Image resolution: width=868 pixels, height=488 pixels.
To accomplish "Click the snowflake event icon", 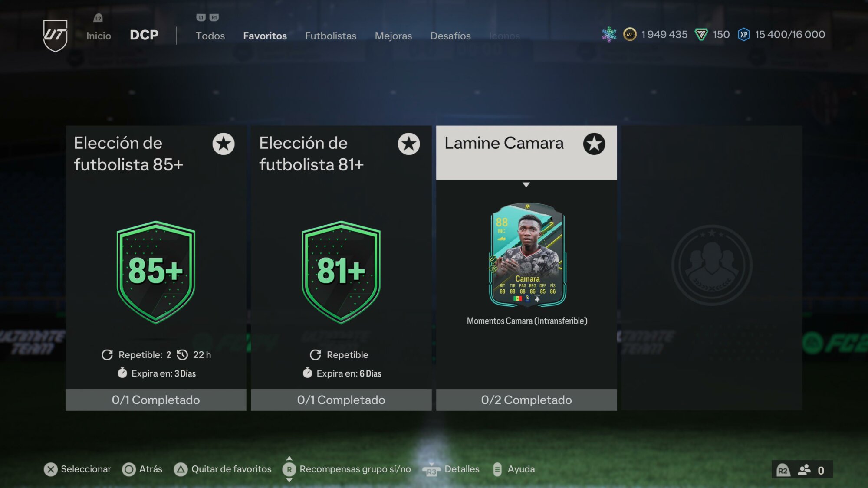I will [x=609, y=34].
